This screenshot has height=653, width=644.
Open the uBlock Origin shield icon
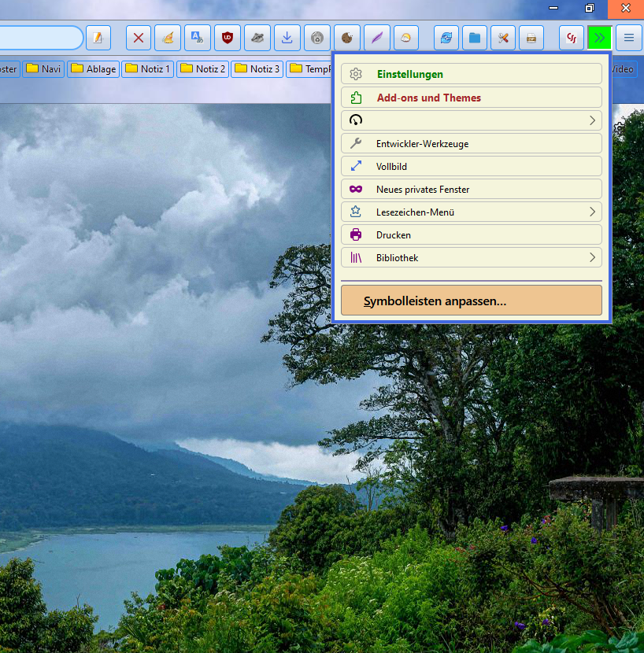coord(228,38)
